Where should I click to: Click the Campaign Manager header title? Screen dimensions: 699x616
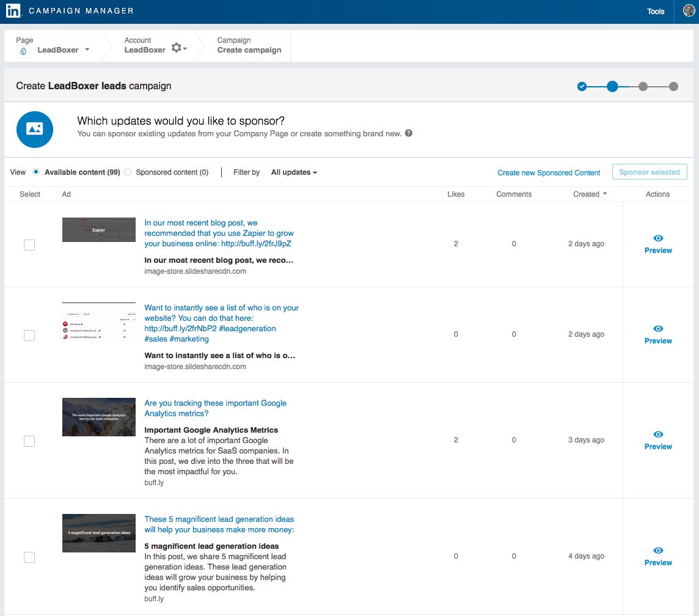(81, 11)
